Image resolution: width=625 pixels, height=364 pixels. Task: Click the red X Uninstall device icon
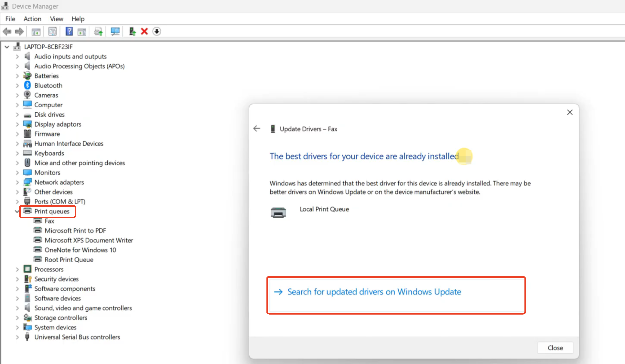pyautogui.click(x=145, y=31)
